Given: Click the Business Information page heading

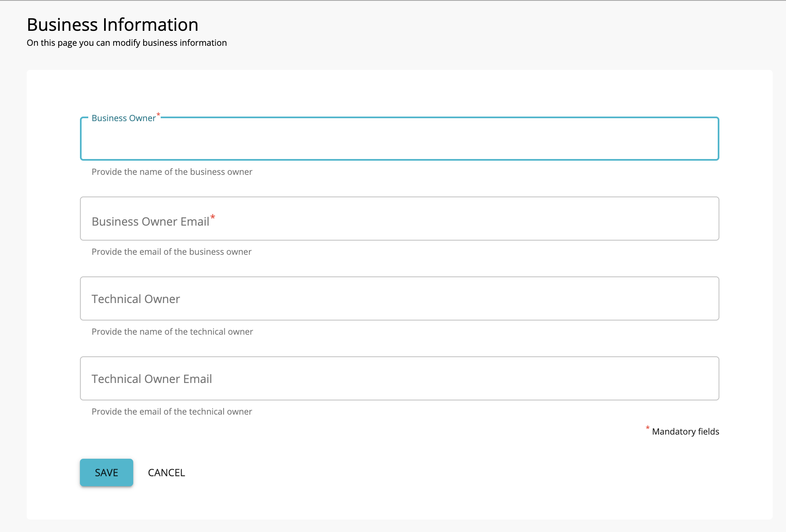Looking at the screenshot, I should (112, 24).
